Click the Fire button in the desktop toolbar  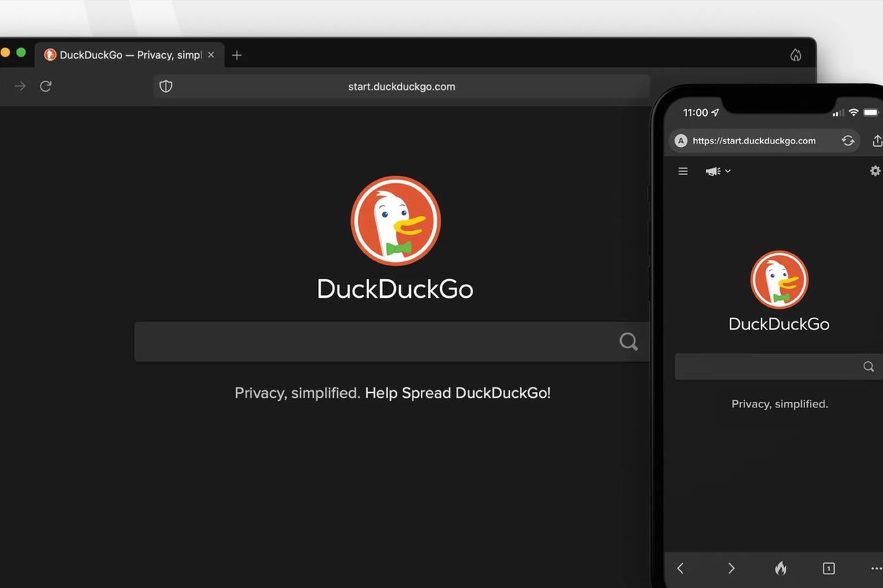(x=795, y=54)
